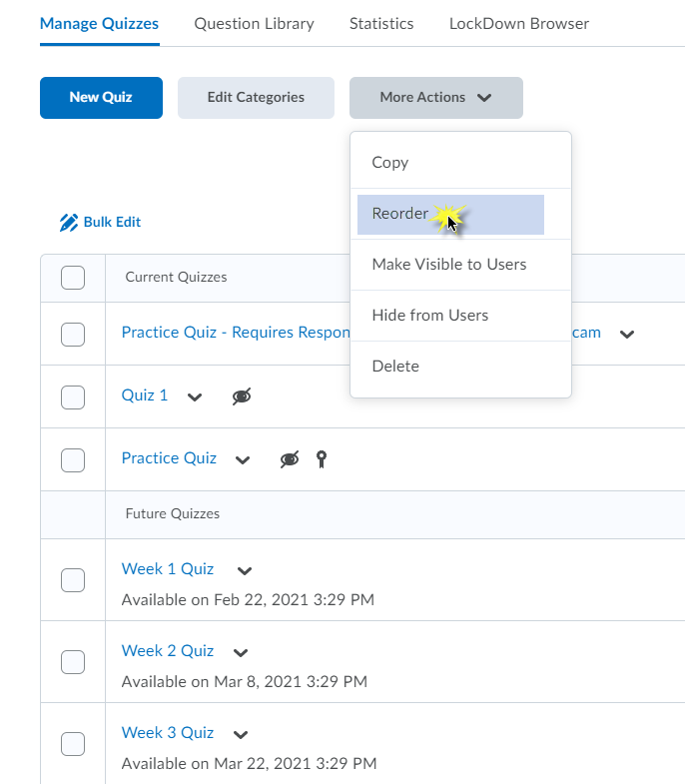Screen dimensions: 685x784
Task: Switch to the Question Library tab
Action: 254,23
